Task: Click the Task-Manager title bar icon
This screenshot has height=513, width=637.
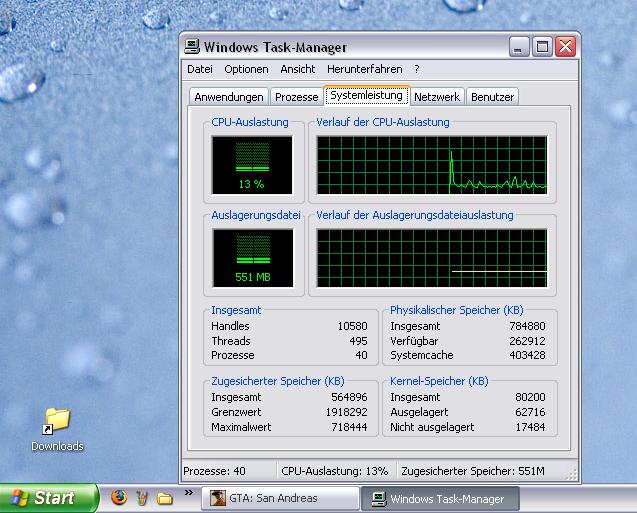Action: pos(193,47)
